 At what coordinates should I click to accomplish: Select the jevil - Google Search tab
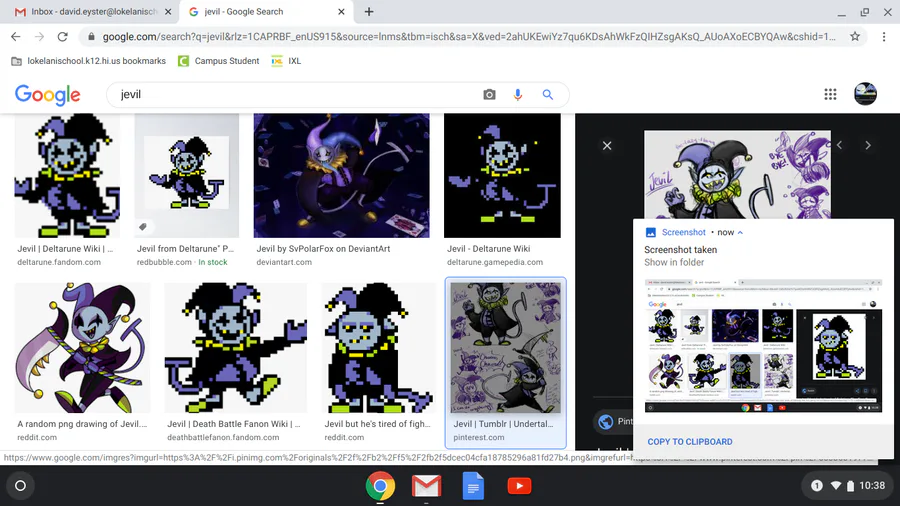tap(267, 11)
